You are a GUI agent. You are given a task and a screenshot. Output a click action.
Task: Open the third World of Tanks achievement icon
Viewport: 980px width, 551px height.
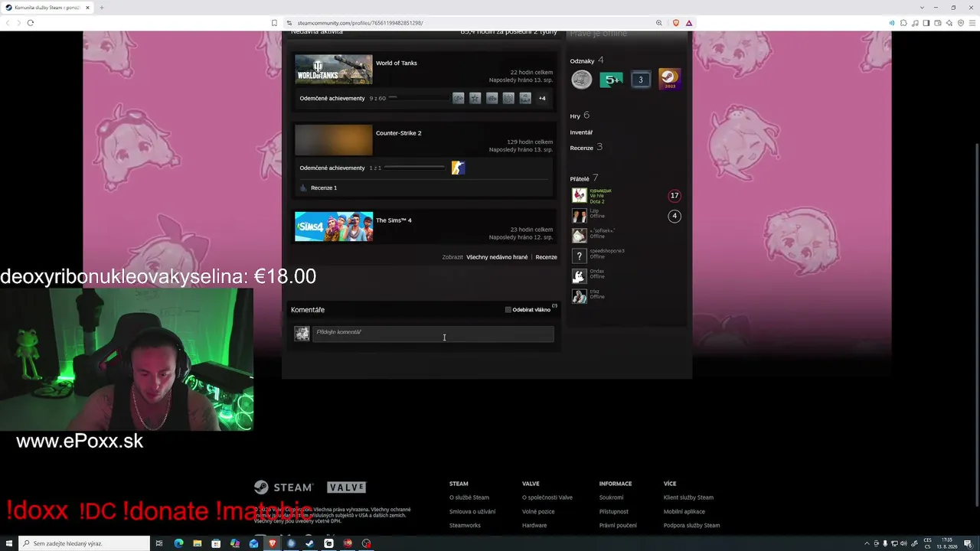pyautogui.click(x=492, y=98)
